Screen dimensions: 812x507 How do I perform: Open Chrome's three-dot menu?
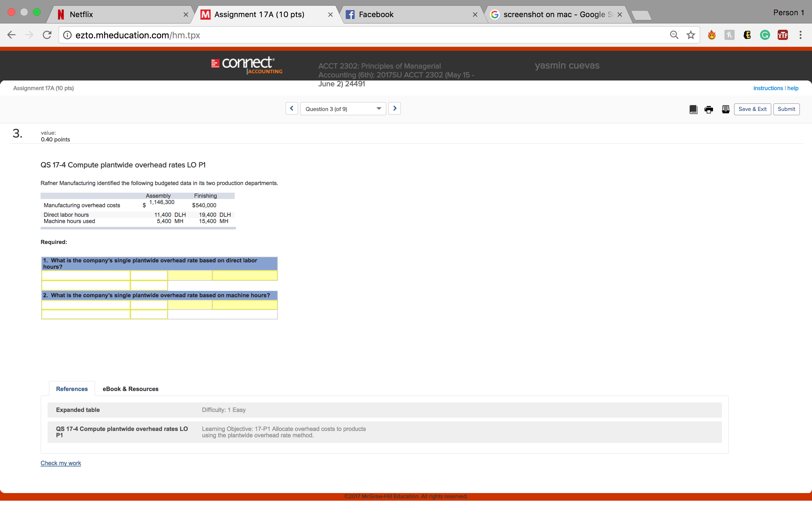coord(800,35)
